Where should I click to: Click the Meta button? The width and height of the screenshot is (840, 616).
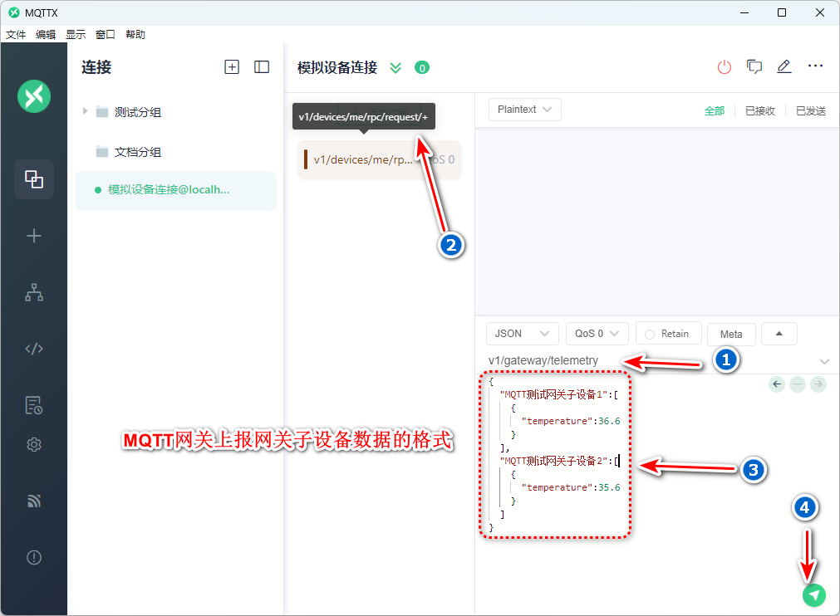[x=731, y=335]
